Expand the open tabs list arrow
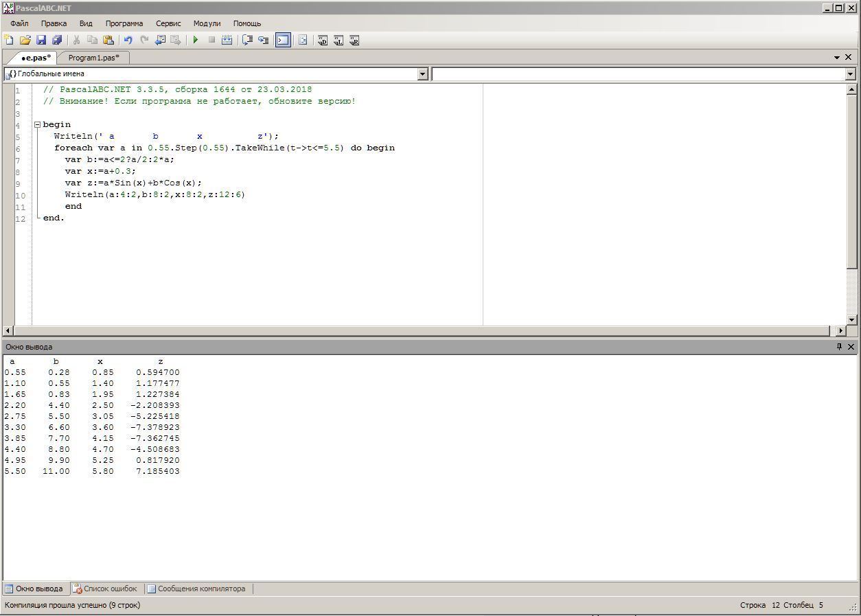The width and height of the screenshot is (861, 616). (x=837, y=58)
